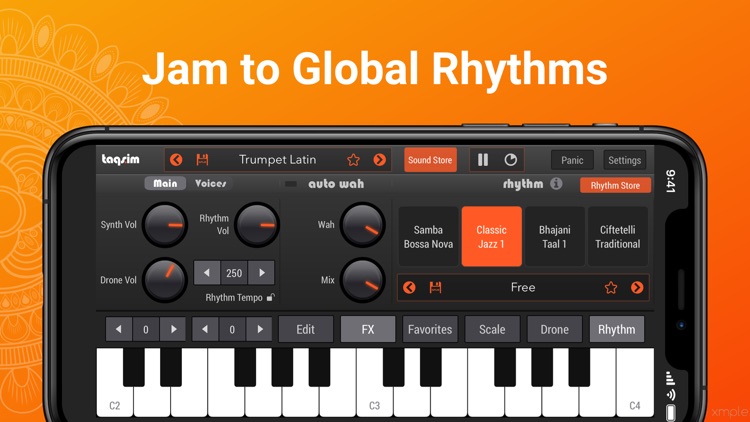Go to next rhythm preset arrow
This screenshot has width=750, height=422.
pyautogui.click(x=637, y=288)
